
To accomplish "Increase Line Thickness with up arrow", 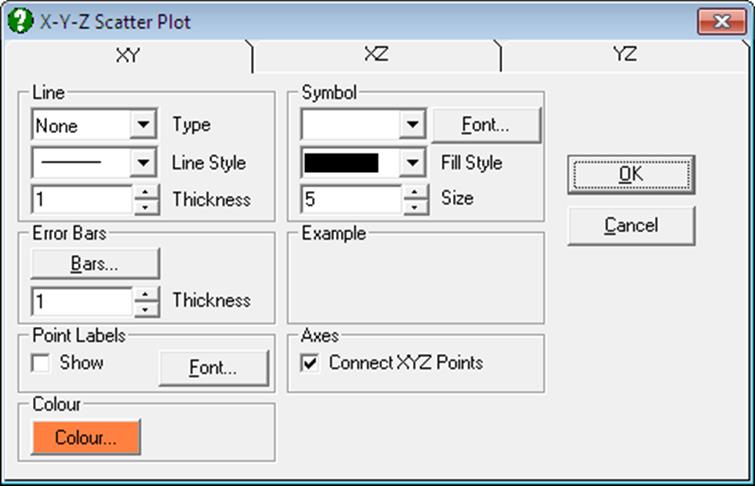I will tap(145, 192).
